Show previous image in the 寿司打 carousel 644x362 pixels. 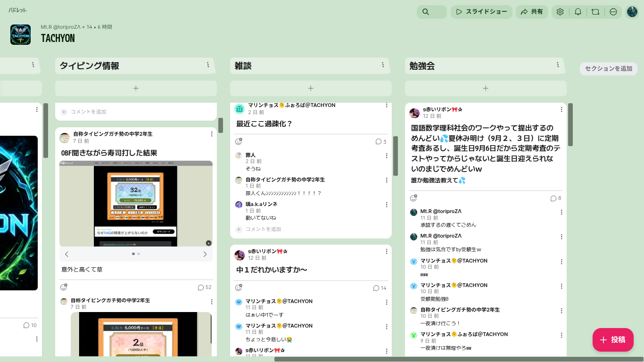(x=66, y=254)
